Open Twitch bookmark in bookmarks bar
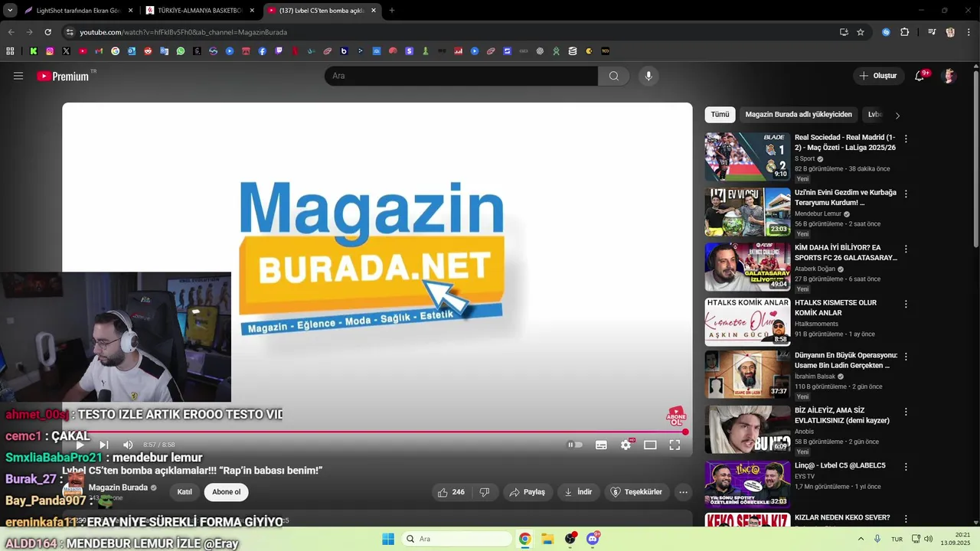This screenshot has width=980, height=551. tap(279, 51)
